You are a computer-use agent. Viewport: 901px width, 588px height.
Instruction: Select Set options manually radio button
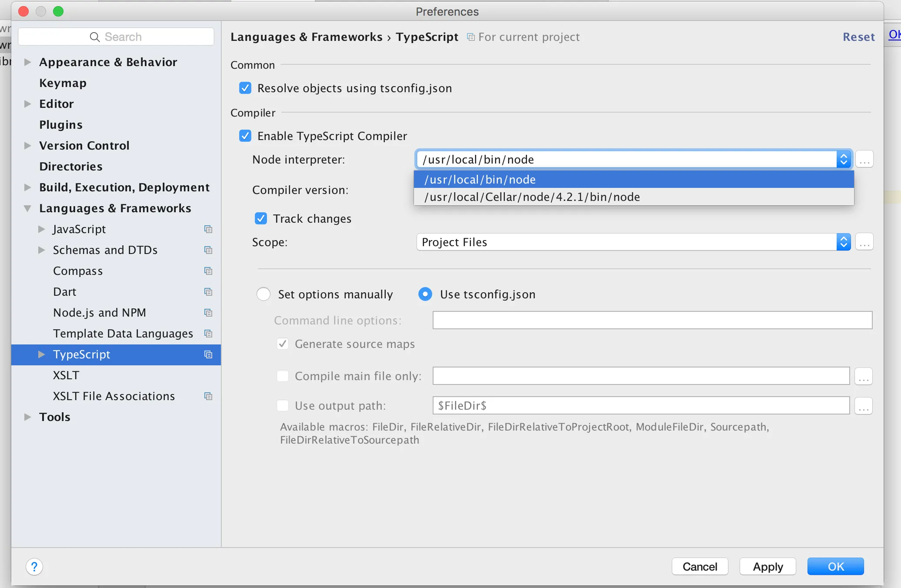[264, 294]
